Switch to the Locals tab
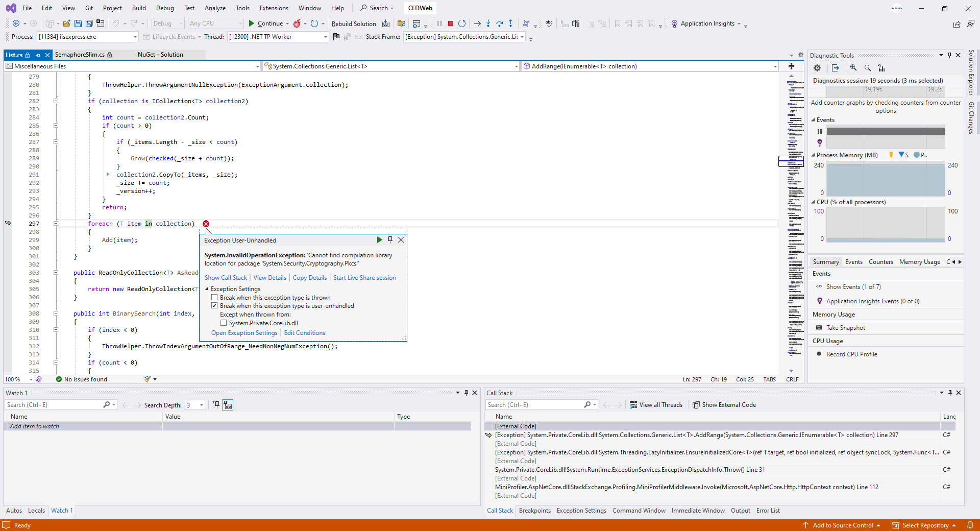This screenshot has height=531, width=980. [x=36, y=511]
